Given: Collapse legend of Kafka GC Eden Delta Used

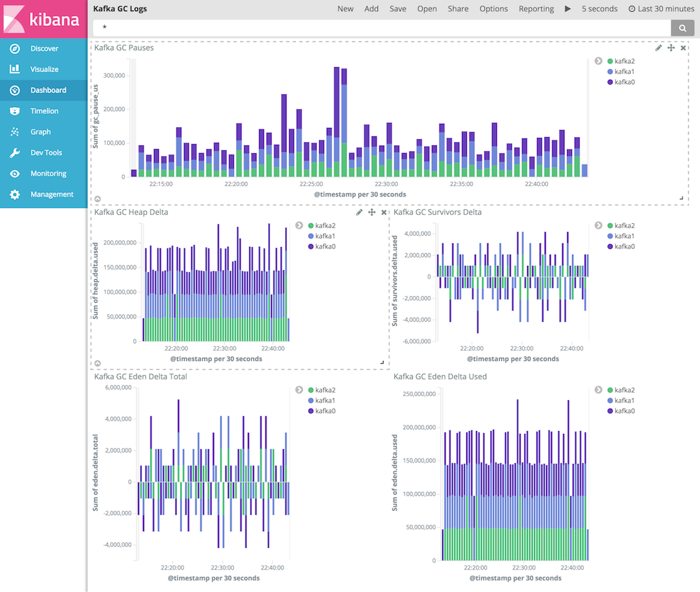Looking at the screenshot, I should point(598,390).
